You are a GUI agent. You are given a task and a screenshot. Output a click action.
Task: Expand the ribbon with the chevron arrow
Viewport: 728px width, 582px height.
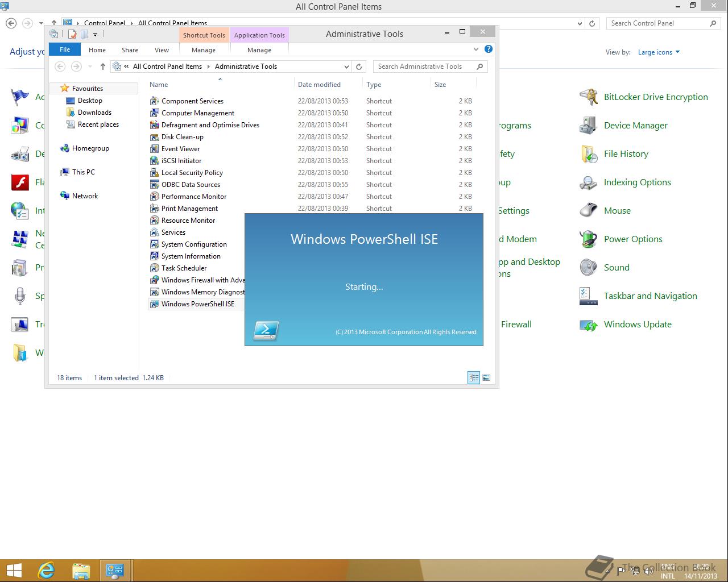click(476, 49)
